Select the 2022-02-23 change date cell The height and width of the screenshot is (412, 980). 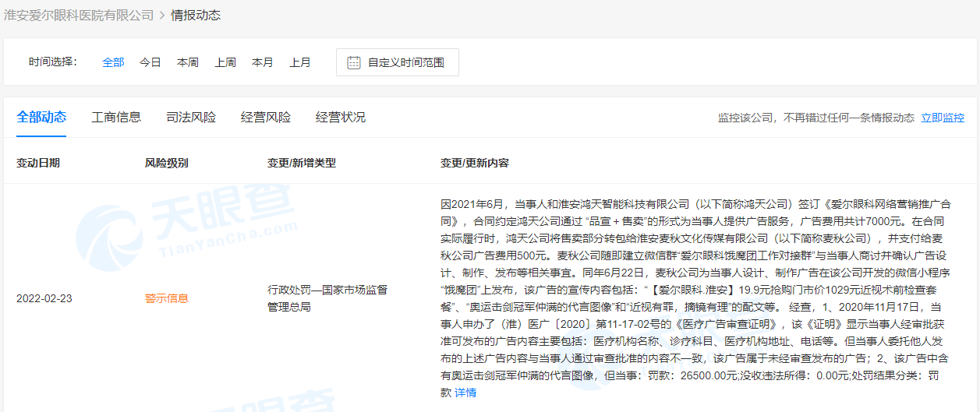click(44, 298)
